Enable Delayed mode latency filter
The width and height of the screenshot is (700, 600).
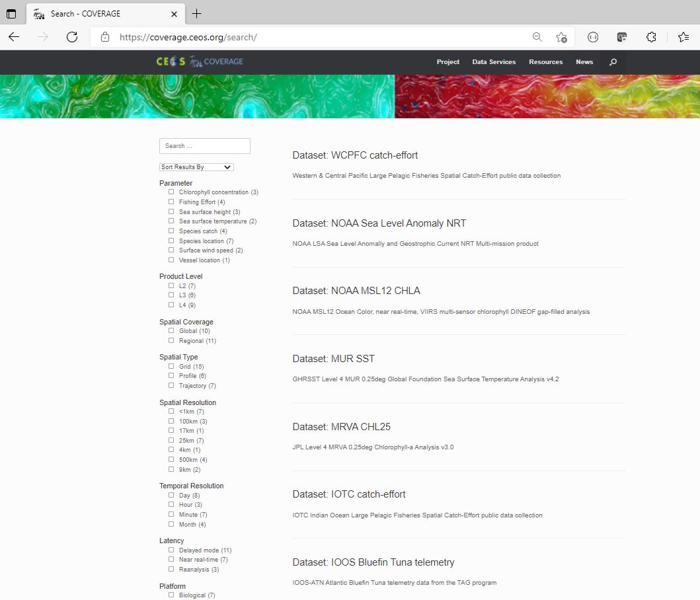click(171, 550)
